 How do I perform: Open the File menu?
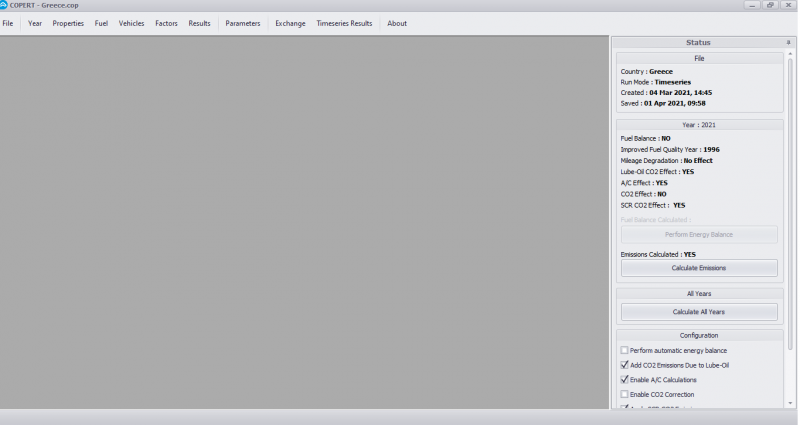[8, 23]
